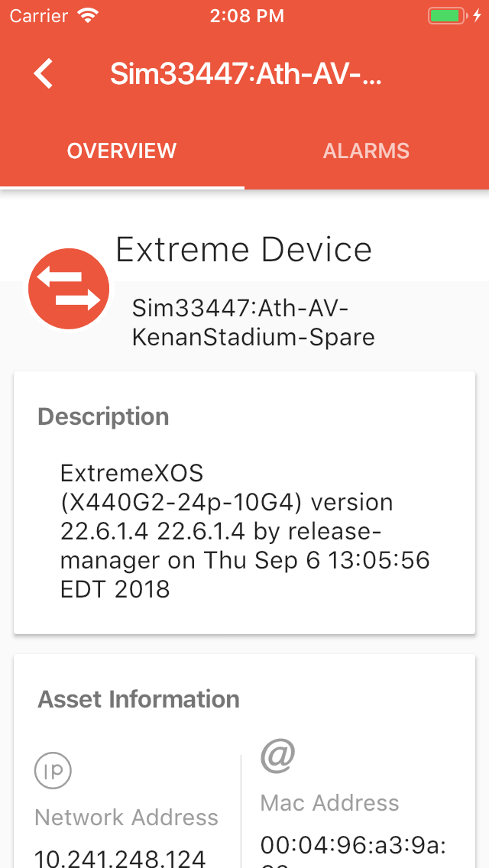Tap the 10.241.248.124 IP address

click(x=120, y=857)
